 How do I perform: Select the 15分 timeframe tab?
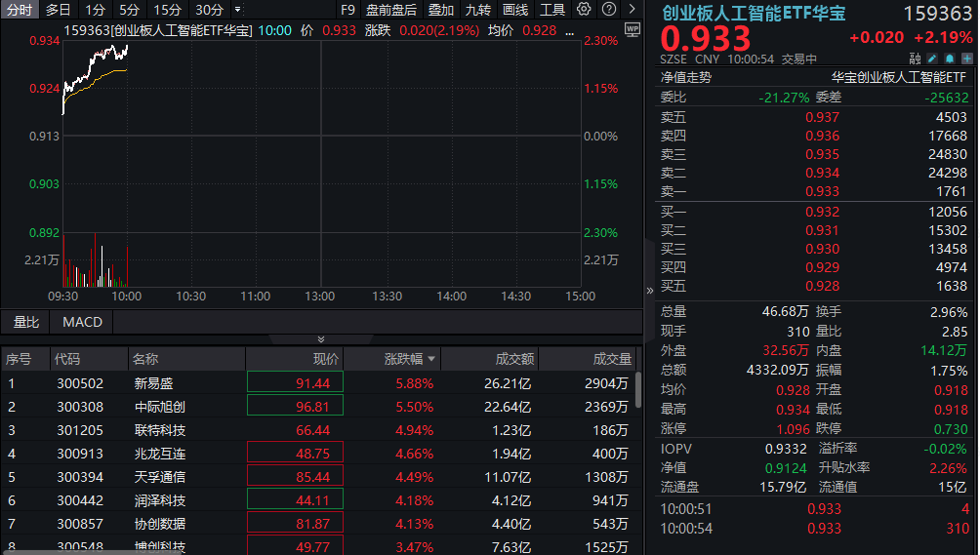click(x=168, y=10)
